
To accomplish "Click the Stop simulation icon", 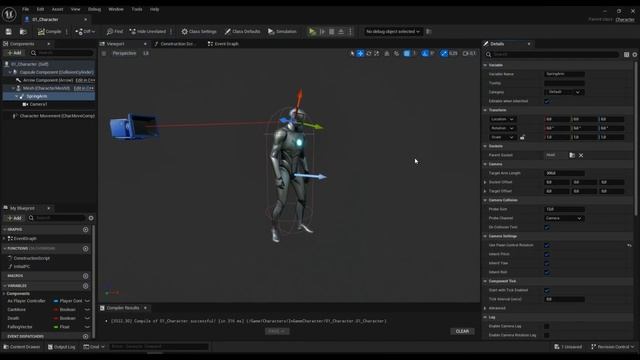I will click(331, 31).
